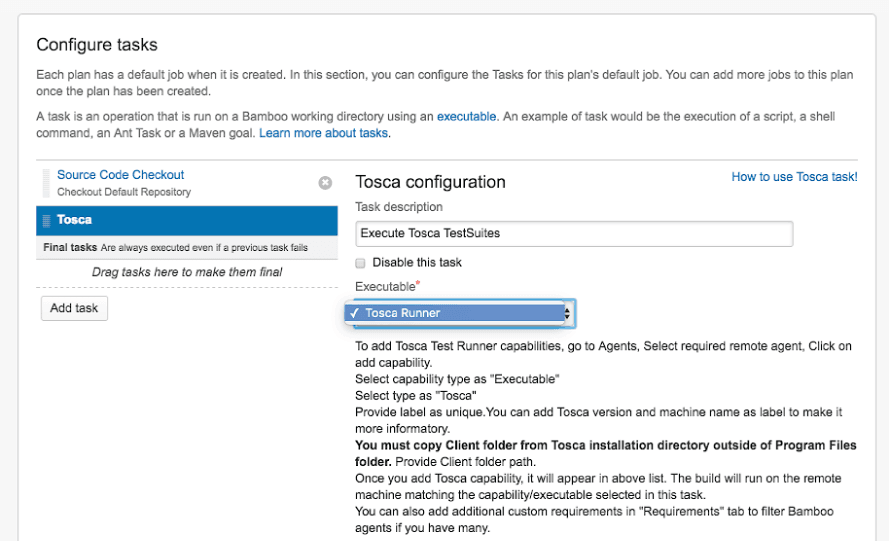Enable the Disable this task checkbox
889x541 pixels.
[x=361, y=262]
